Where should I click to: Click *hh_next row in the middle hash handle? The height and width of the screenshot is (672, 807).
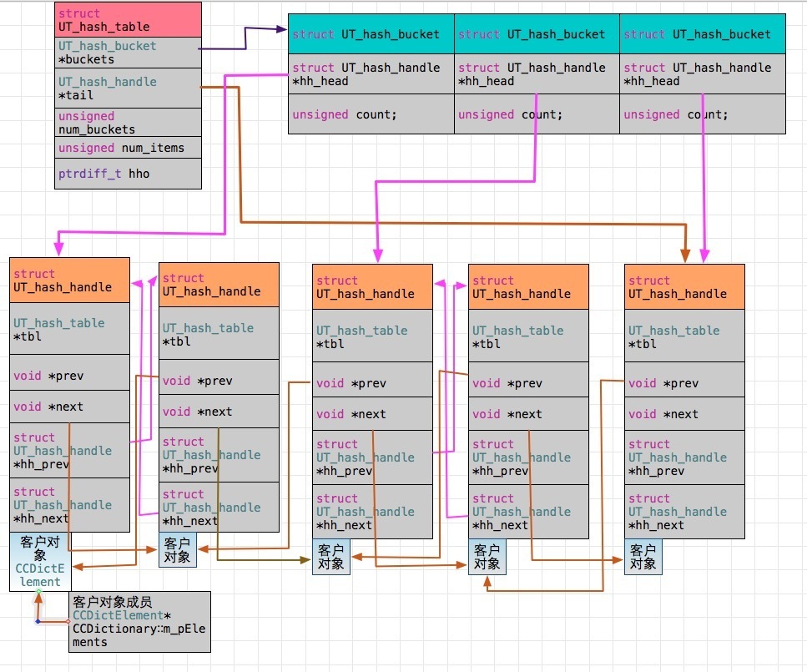coord(372,512)
